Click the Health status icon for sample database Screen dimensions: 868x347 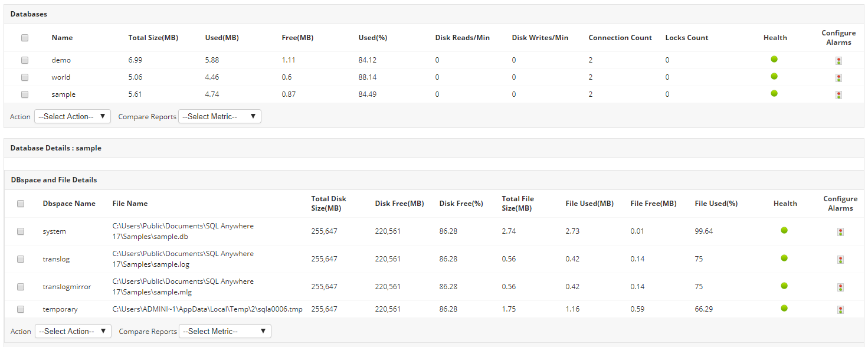pos(774,94)
